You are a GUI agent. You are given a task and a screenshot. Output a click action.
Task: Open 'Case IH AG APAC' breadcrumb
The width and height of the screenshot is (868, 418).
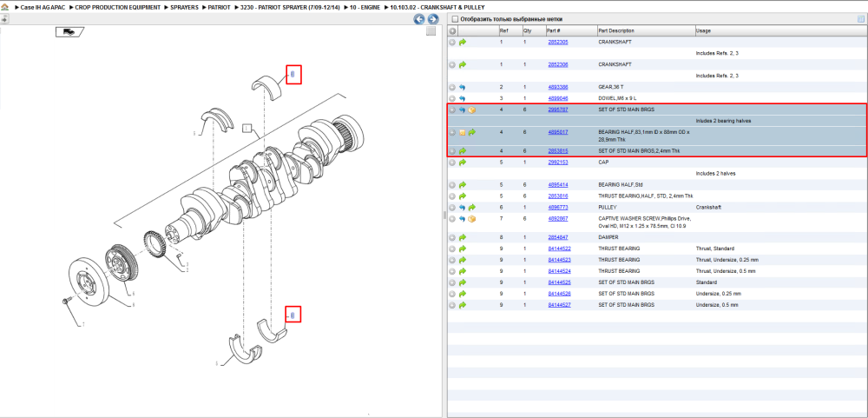tap(43, 8)
